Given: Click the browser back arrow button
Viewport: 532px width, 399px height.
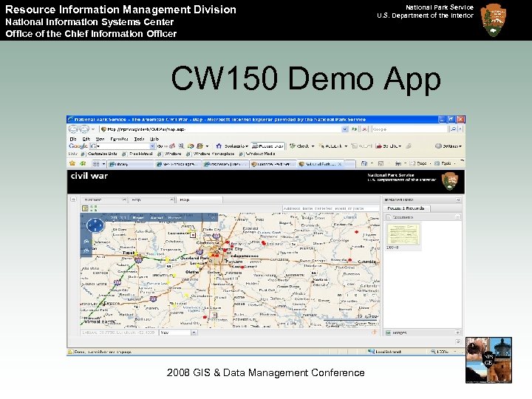Looking at the screenshot, I should point(73,129).
